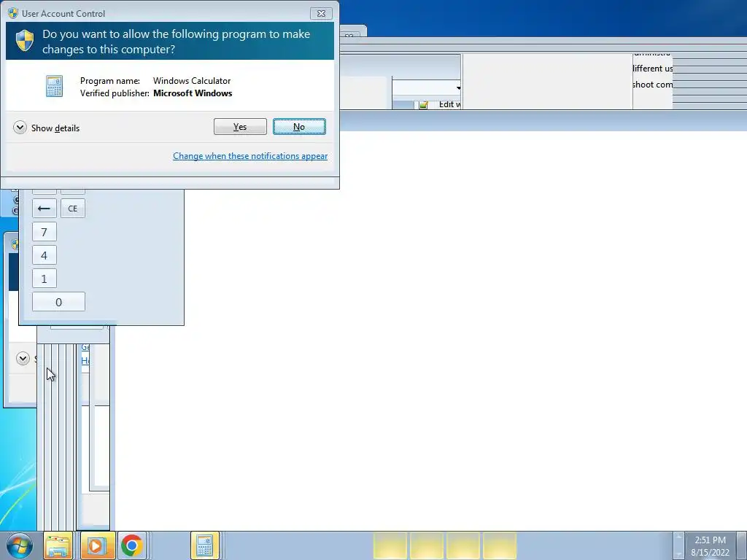Switch to the Calculator taskbar button
Image resolution: width=747 pixels, height=560 pixels.
pos(205,545)
